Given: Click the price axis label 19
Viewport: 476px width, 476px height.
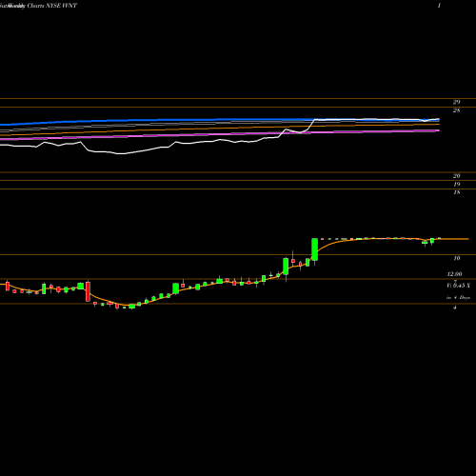Looking at the screenshot, I should [x=456, y=184].
